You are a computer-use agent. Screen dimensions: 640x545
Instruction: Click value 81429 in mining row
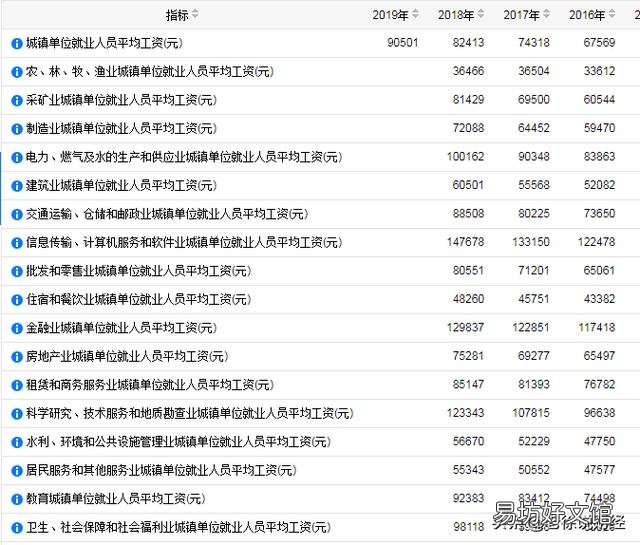[x=468, y=100]
